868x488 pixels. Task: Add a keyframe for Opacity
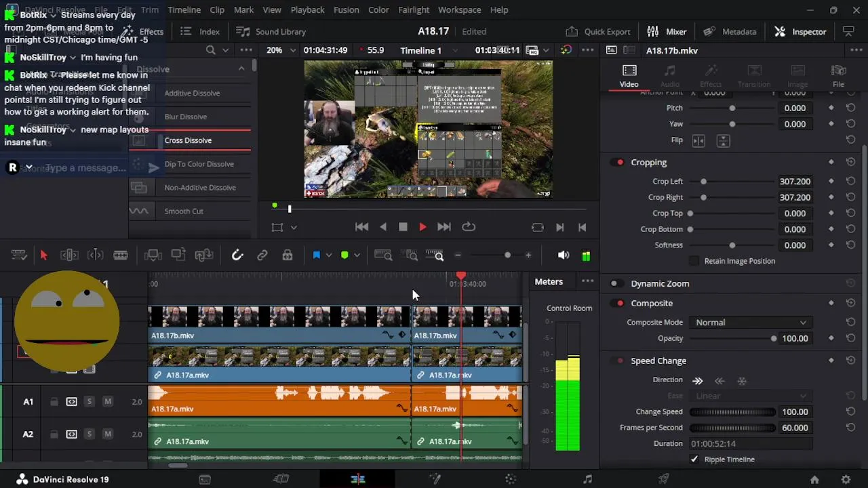tap(831, 338)
